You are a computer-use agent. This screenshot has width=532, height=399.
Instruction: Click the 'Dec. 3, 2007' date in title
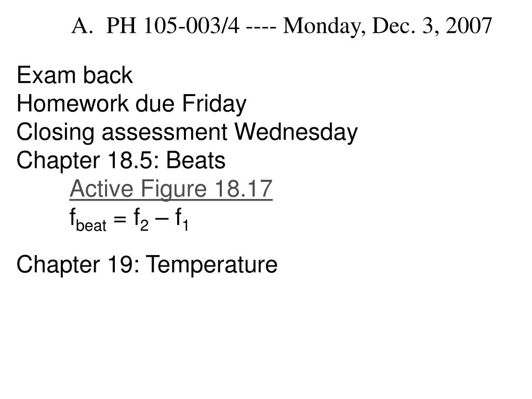[x=432, y=26]
